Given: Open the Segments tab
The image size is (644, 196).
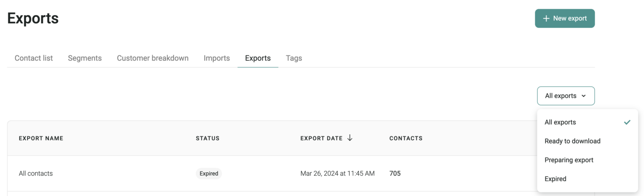Looking at the screenshot, I should 85,58.
